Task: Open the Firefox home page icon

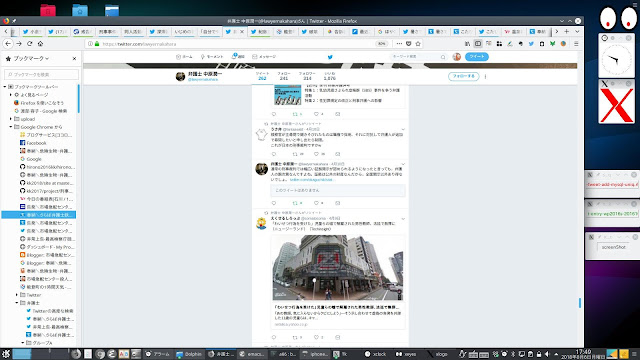Action: tap(40, 44)
